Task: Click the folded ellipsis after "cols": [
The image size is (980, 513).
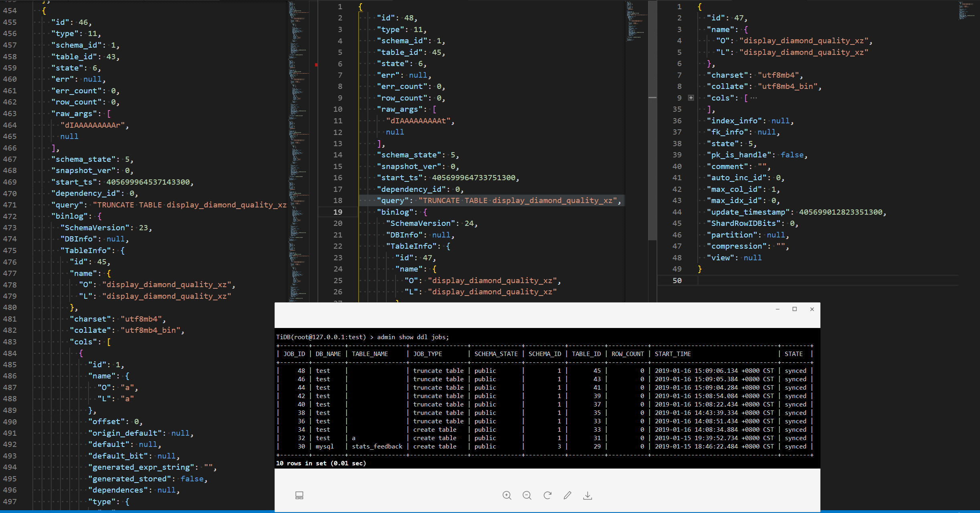Action: 754,98
